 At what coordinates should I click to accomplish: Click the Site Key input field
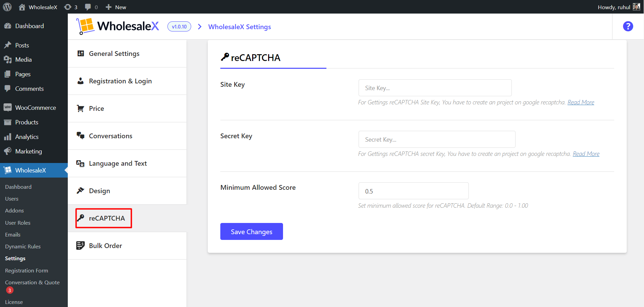point(435,88)
